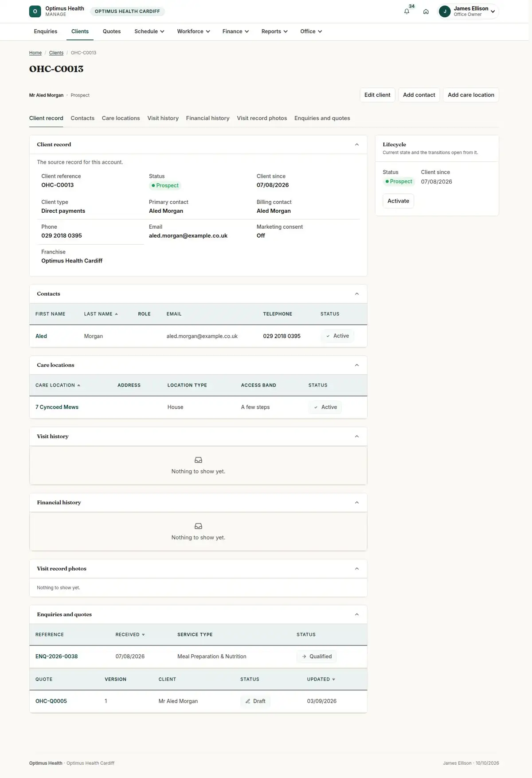Viewport: 532px width, 778px height.
Task: Sort quotes by Updated column
Action: point(321,679)
